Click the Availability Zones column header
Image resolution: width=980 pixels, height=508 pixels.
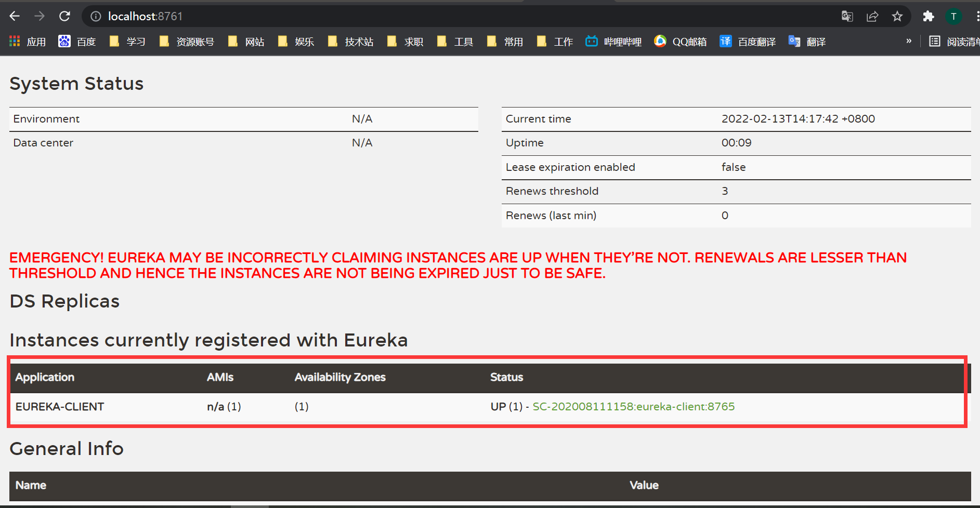click(x=340, y=378)
